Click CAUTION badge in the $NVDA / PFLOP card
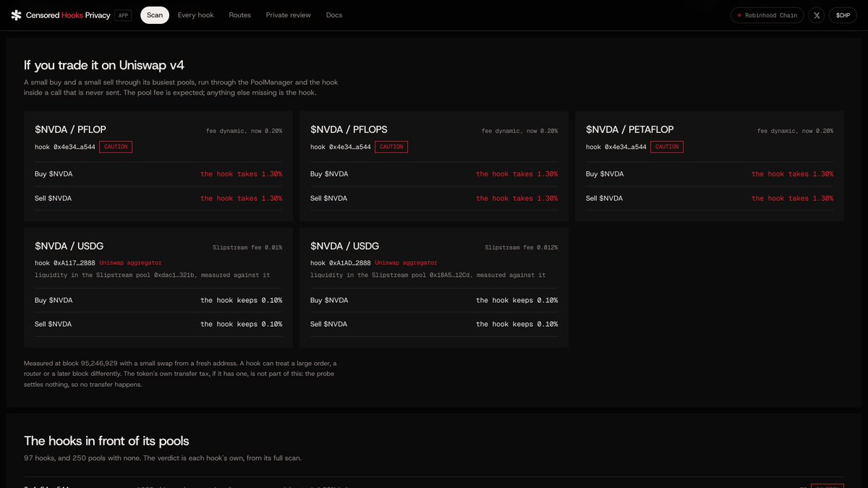 point(116,147)
